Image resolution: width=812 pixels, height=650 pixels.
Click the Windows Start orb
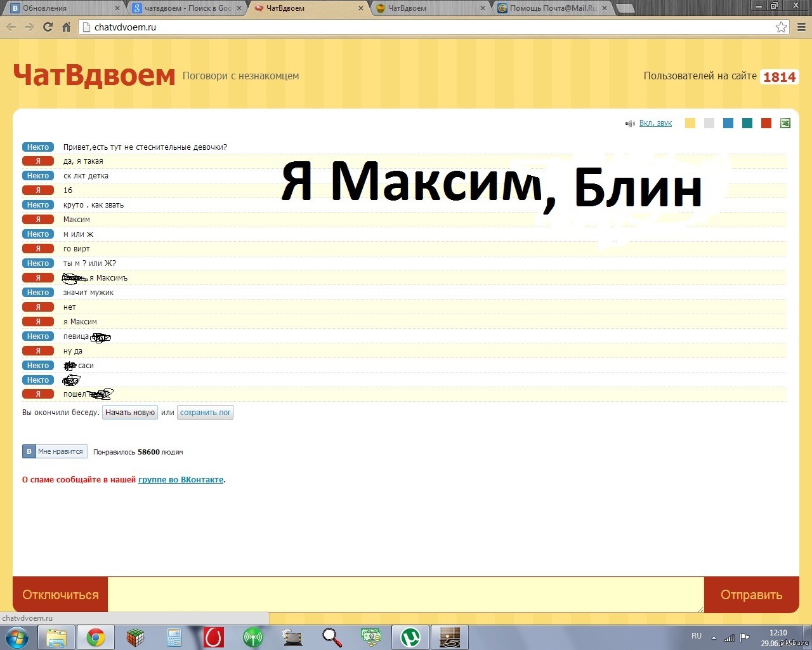point(16,637)
